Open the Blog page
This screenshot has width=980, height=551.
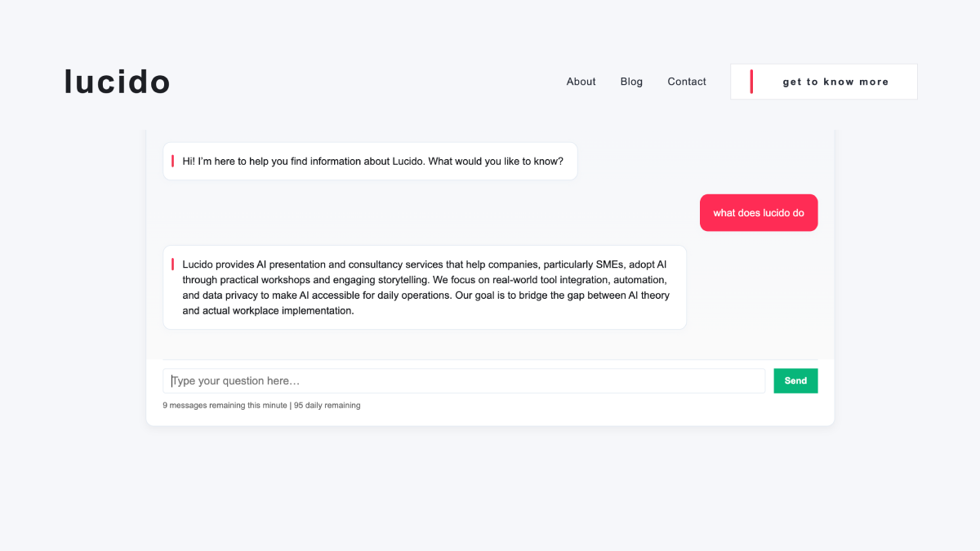[x=631, y=81]
